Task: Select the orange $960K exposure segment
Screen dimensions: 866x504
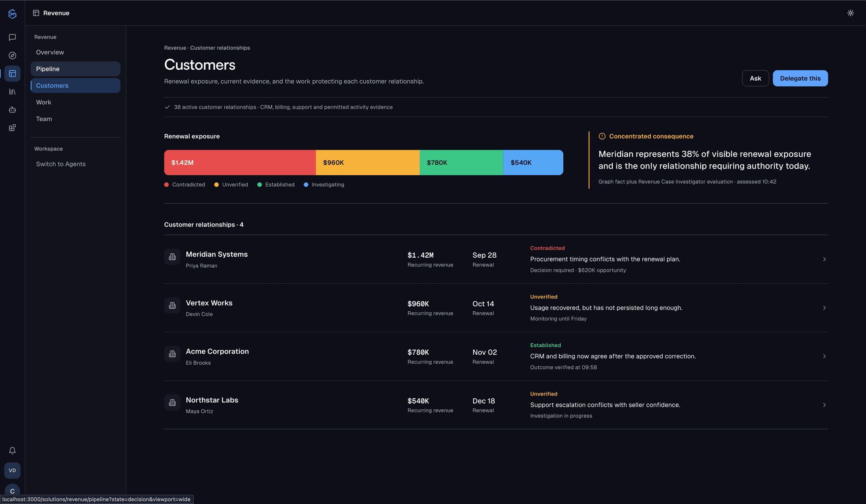Action: click(x=367, y=163)
